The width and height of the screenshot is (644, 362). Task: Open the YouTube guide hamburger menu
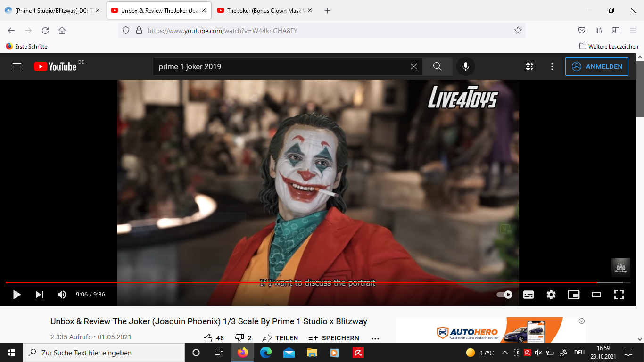pyautogui.click(x=17, y=66)
